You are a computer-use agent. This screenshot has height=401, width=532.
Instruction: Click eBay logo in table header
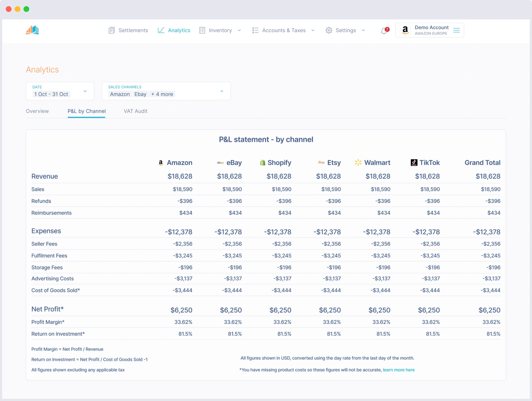220,163
